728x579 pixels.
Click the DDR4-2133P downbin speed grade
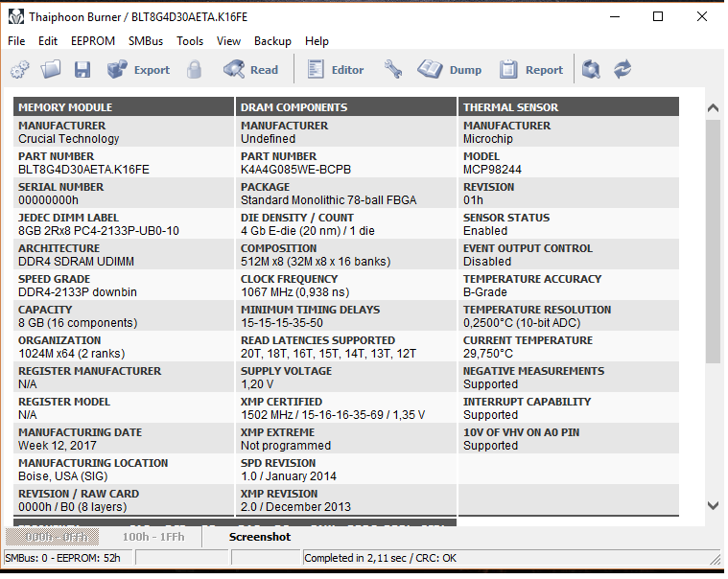(x=78, y=291)
